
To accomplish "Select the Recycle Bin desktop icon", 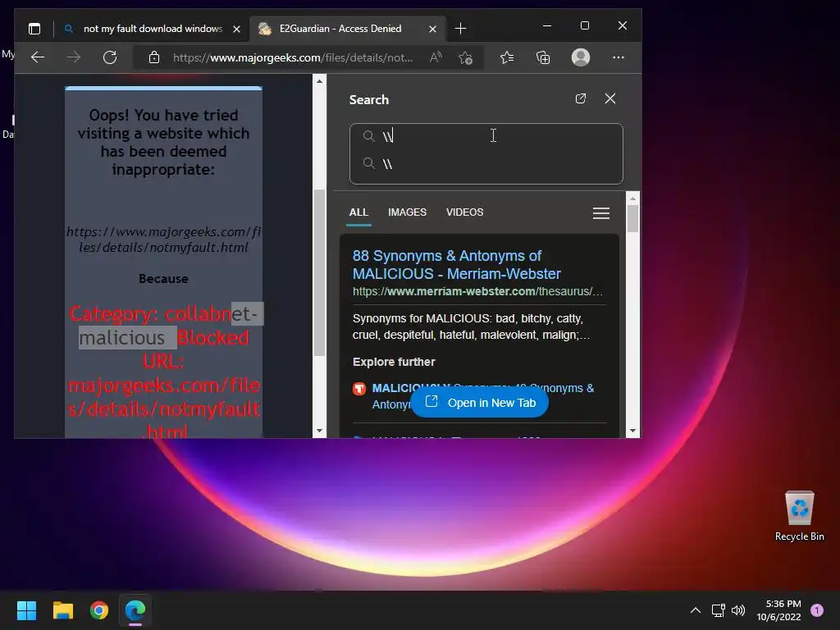I will point(799,516).
